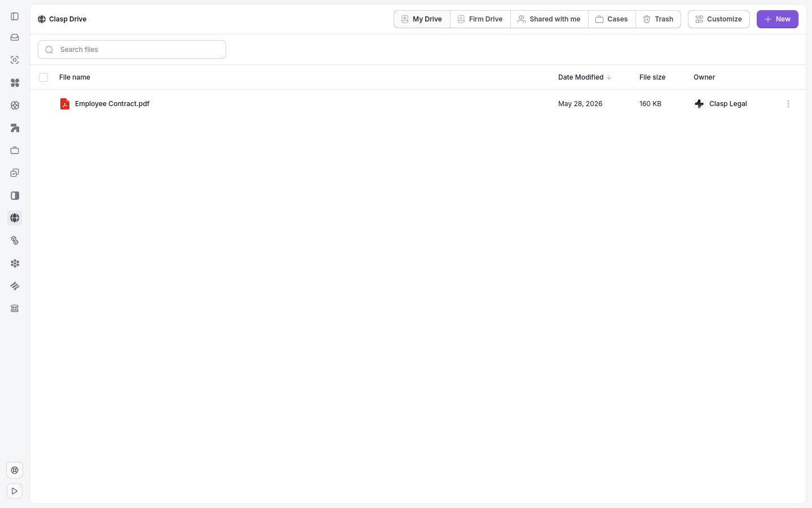
Task: Click the May 28, 2026 date cell
Action: coord(580,104)
